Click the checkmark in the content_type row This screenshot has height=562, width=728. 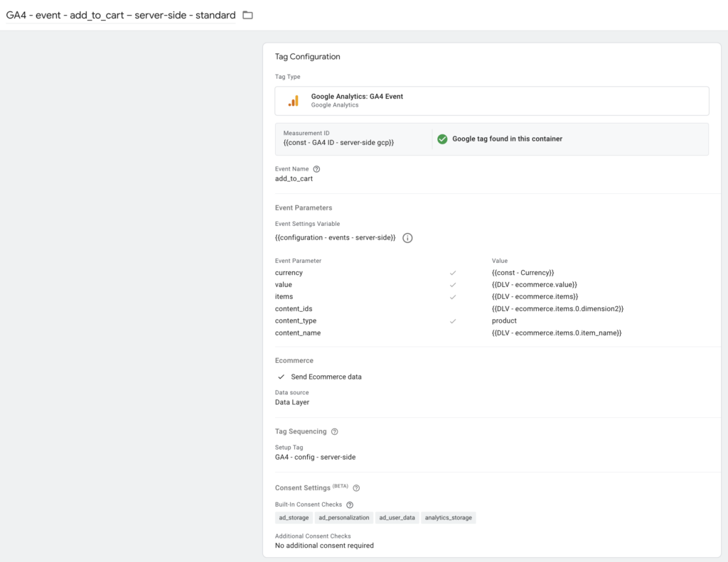tap(453, 321)
